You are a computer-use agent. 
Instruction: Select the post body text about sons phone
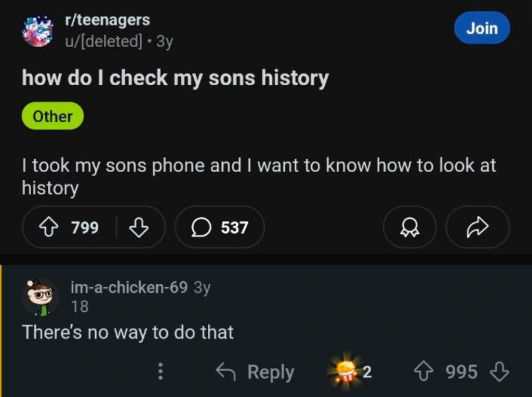[x=258, y=176]
